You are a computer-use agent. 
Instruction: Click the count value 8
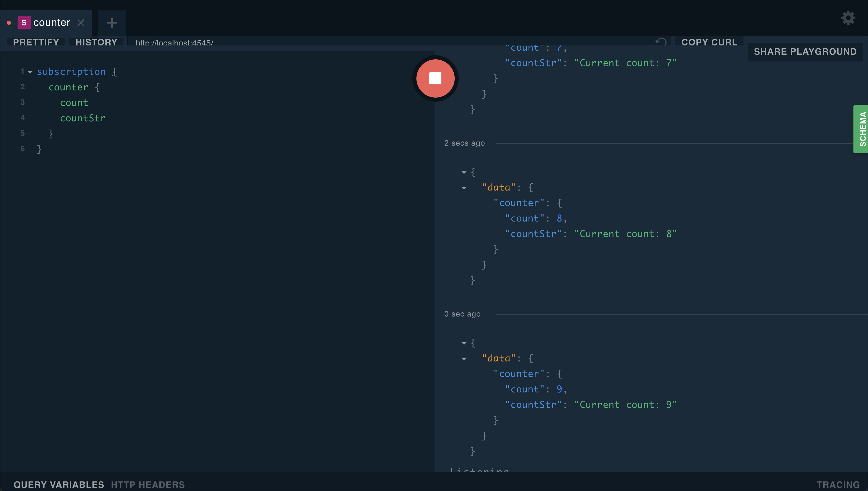point(559,218)
